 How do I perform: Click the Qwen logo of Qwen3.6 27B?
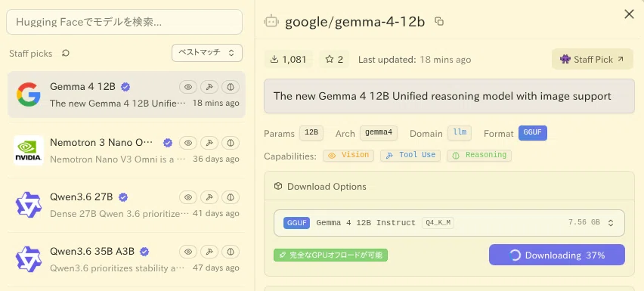(x=28, y=205)
